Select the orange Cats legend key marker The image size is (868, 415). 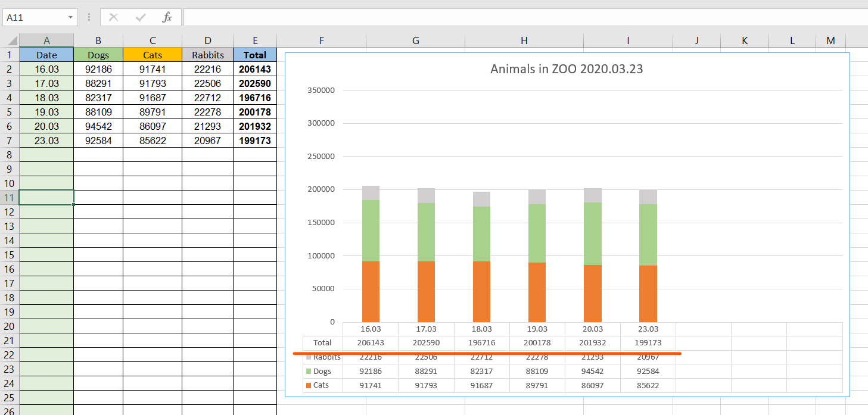[x=310, y=385]
